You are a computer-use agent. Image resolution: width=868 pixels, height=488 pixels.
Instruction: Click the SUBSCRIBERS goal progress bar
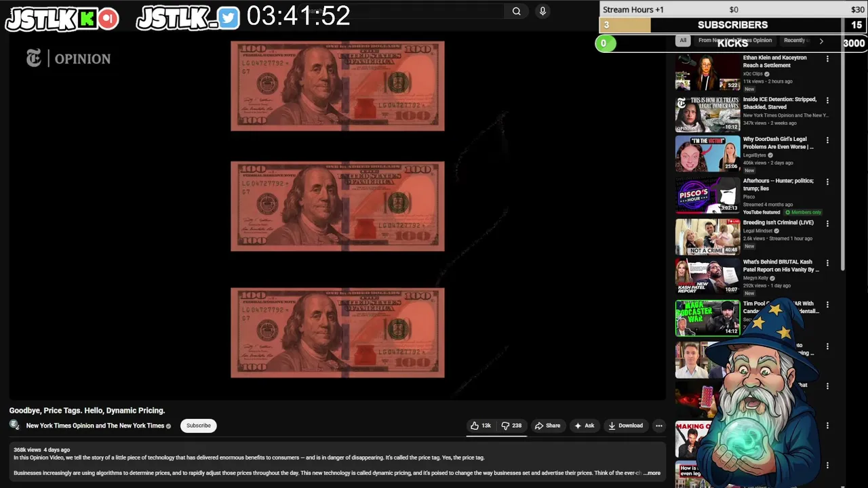732,25
